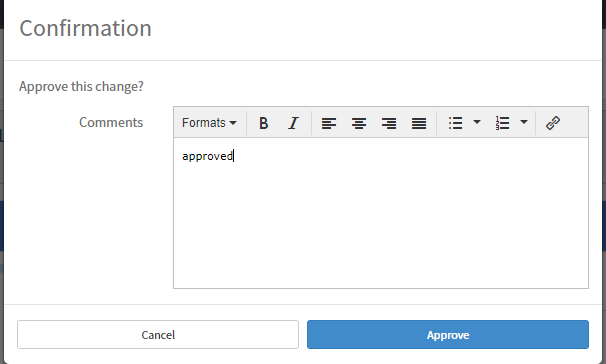Click the Approve button

point(448,335)
